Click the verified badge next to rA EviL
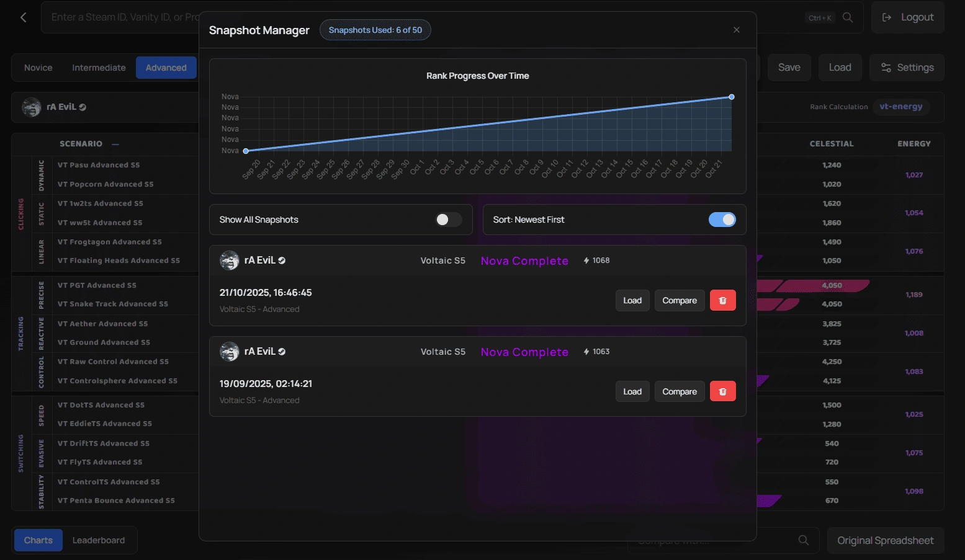Screen dimensions: 965x560 tap(81, 107)
